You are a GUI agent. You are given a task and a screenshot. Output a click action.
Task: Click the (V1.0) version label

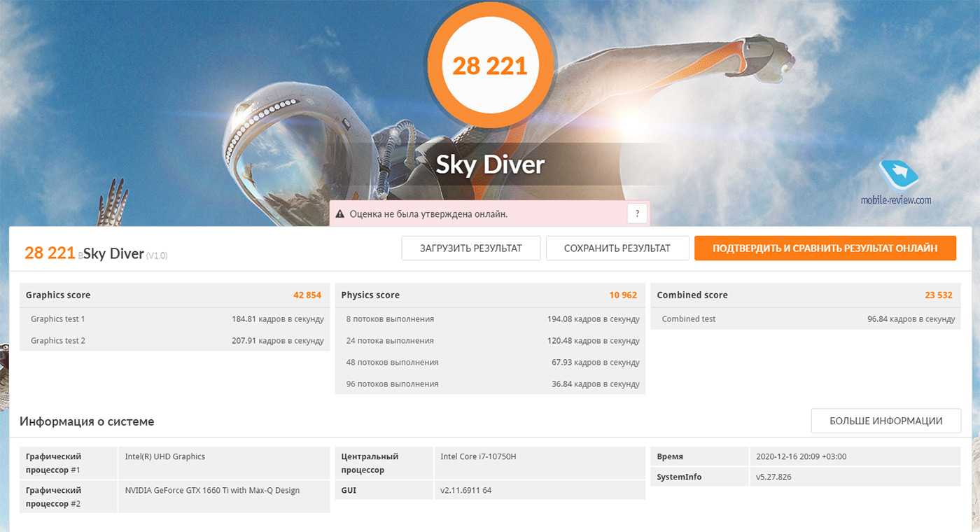point(157,255)
